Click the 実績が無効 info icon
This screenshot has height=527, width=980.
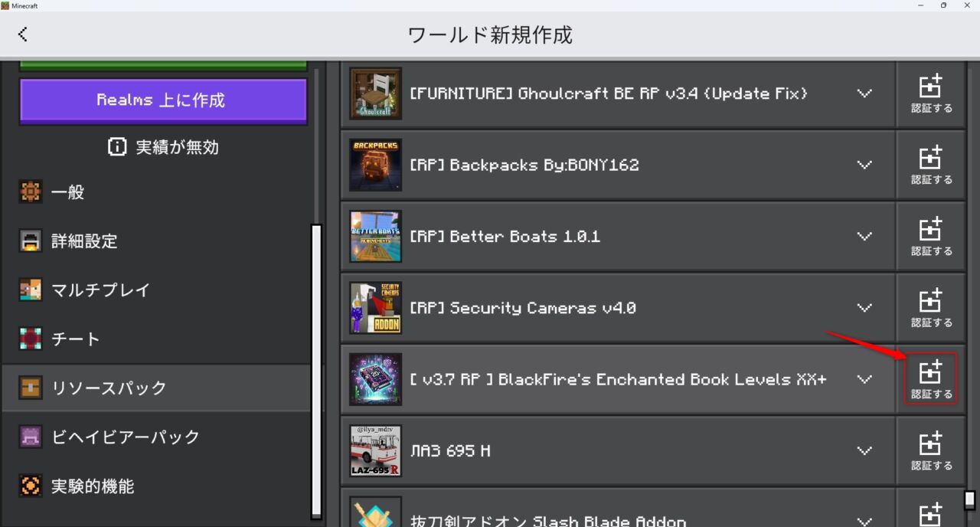(117, 147)
